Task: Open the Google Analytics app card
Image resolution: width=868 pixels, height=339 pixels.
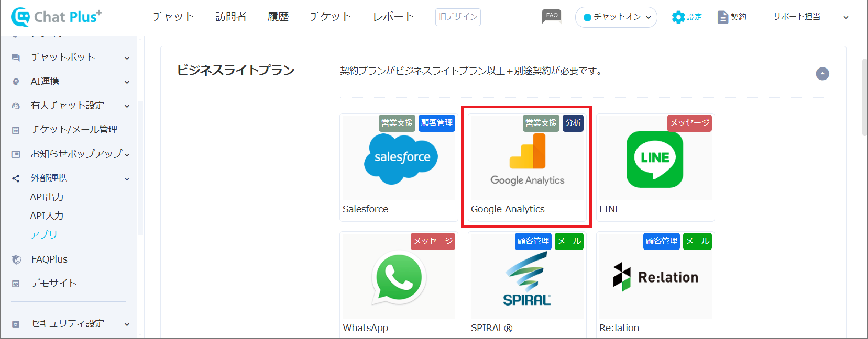Action: [x=527, y=167]
